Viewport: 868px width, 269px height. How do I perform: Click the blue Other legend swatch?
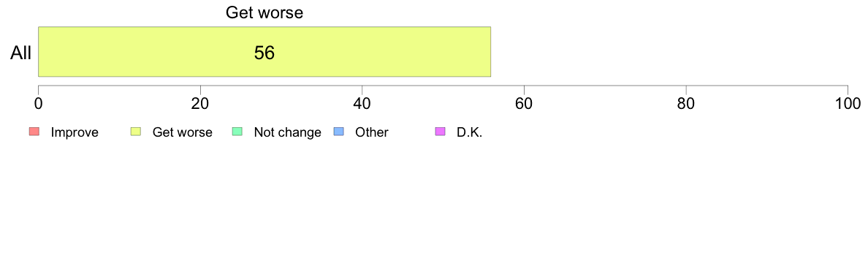coord(339,132)
